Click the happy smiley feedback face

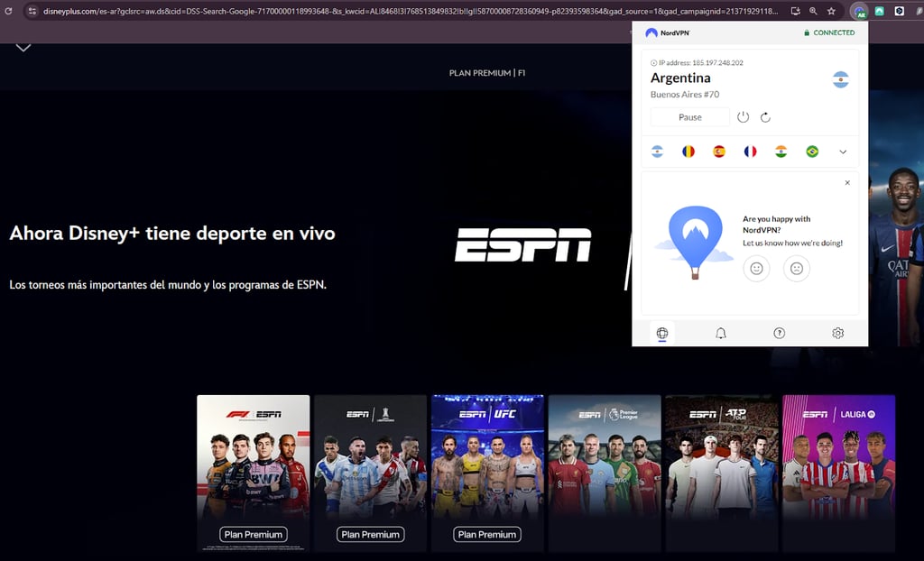[757, 269]
